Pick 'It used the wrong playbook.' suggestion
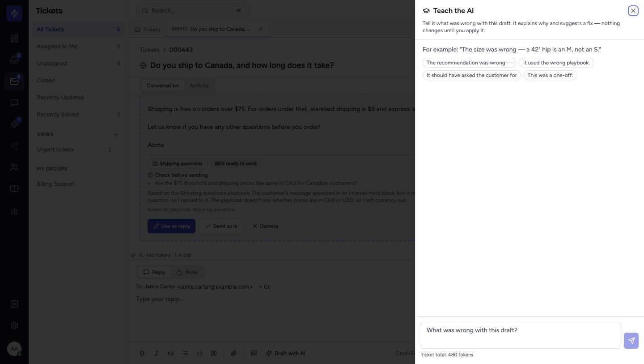 point(556,63)
